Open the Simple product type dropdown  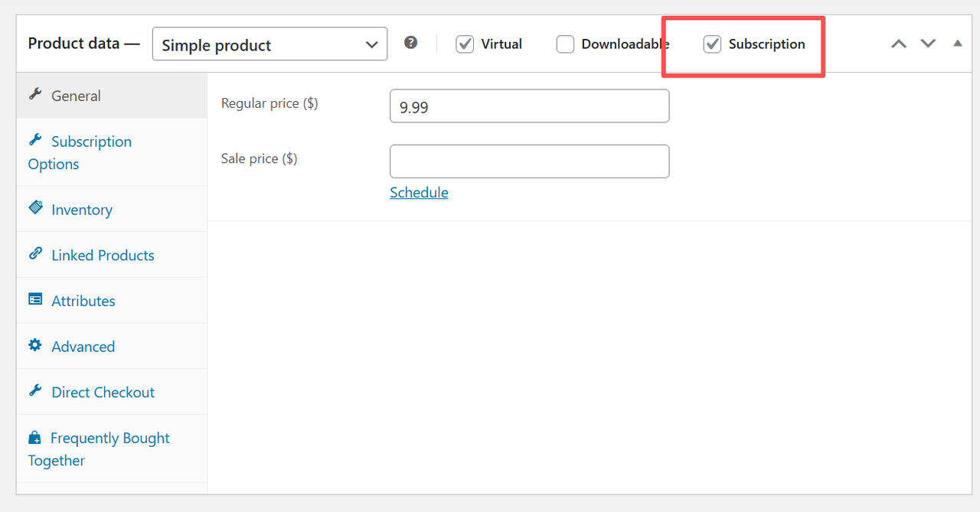tap(269, 45)
